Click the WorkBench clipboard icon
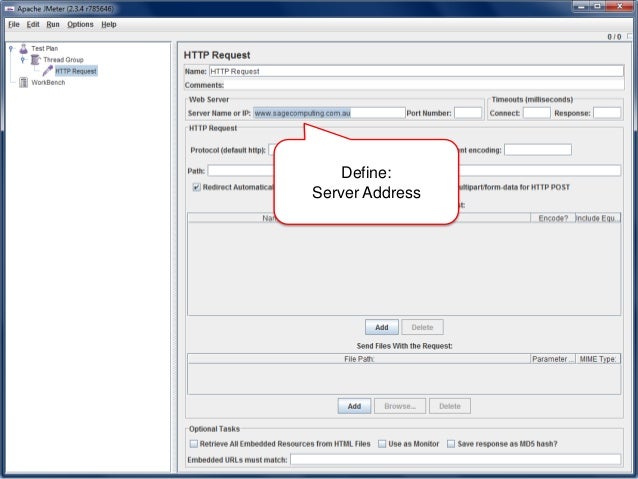Screen dimensions: 638x479 point(23,83)
